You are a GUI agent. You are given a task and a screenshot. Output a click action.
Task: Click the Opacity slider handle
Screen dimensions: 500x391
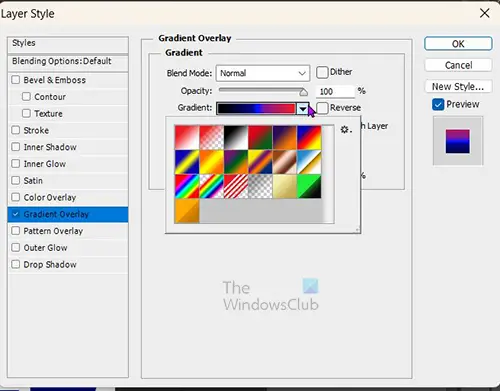303,92
